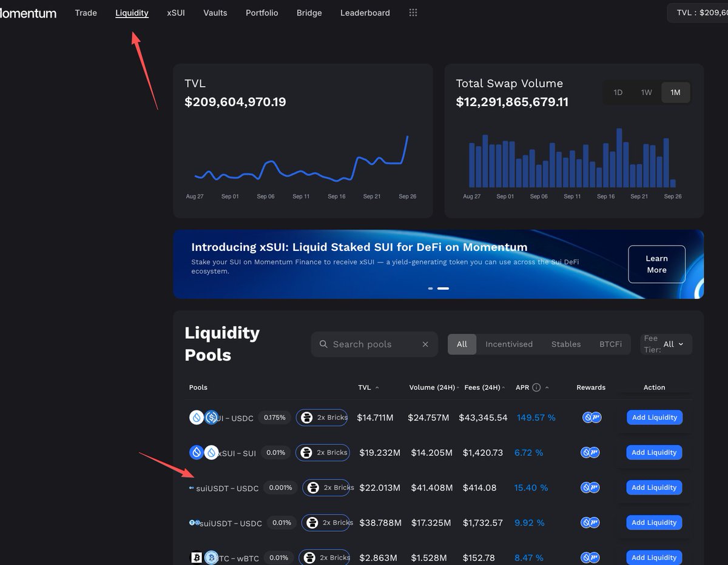728x565 pixels.
Task: Select the 1D volume range
Action: click(618, 93)
